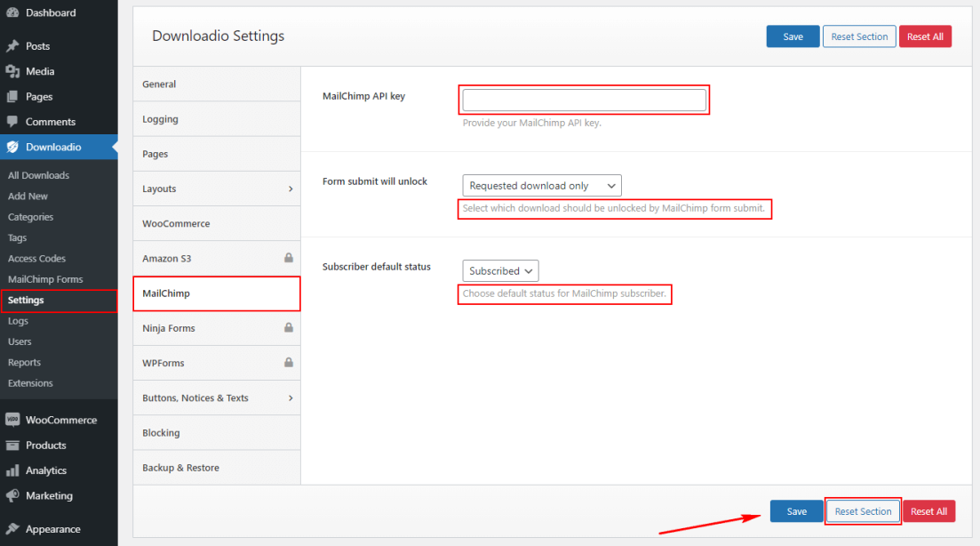Viewport: 980px width, 546px height.
Task: Click the top Reset Section button
Action: pyautogui.click(x=859, y=36)
